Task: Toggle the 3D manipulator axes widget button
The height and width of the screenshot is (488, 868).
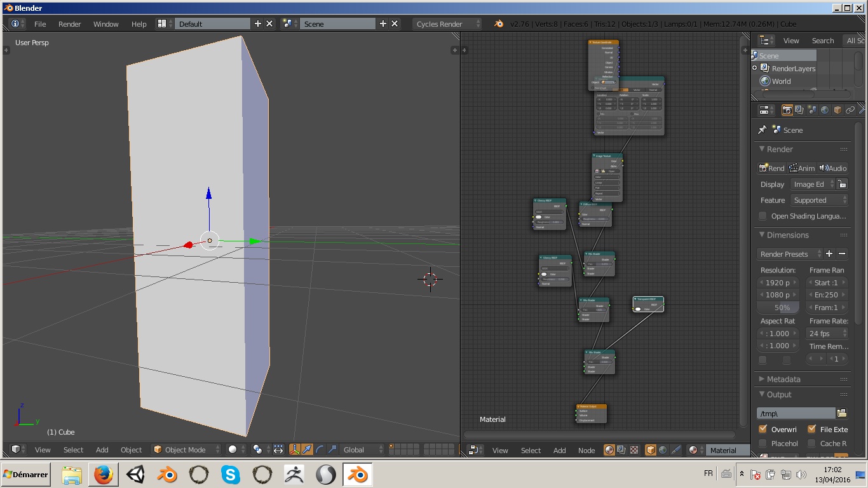Action: [x=295, y=449]
